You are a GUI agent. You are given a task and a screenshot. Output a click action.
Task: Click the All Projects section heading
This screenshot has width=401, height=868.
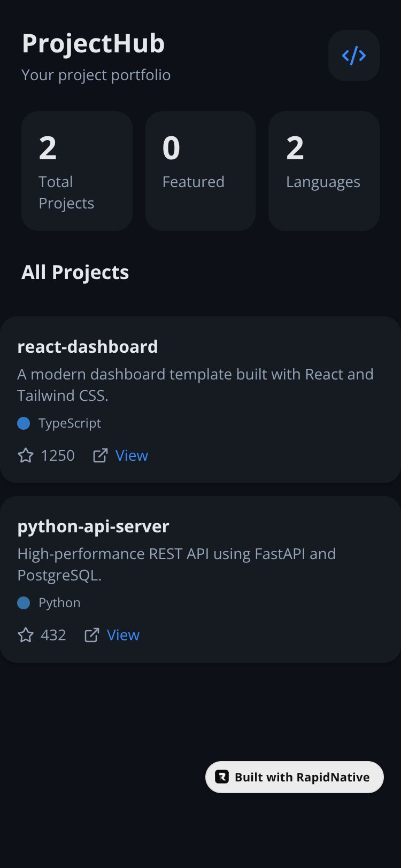[75, 272]
